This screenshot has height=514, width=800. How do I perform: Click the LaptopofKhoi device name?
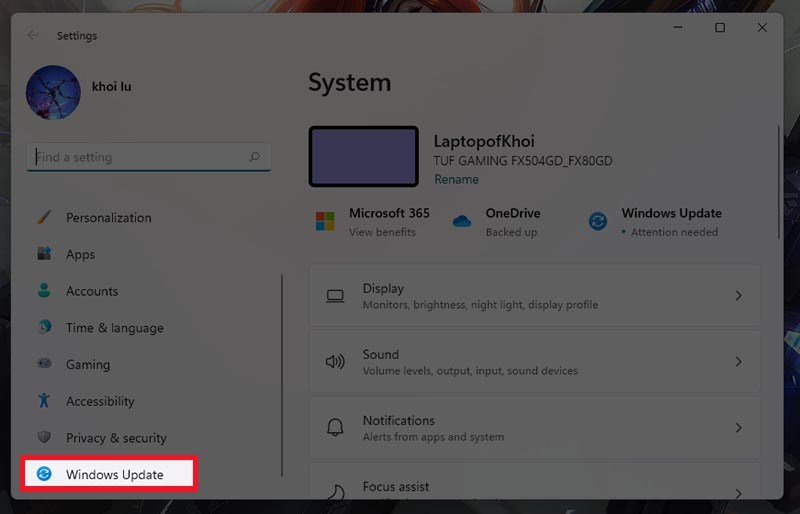484,141
